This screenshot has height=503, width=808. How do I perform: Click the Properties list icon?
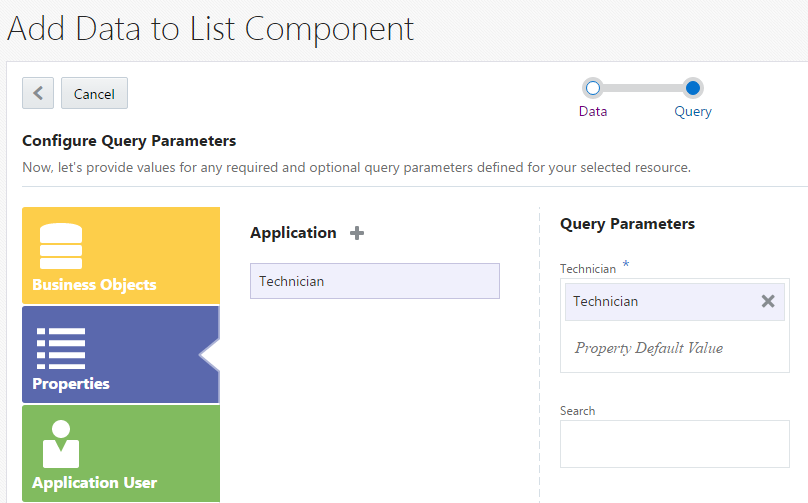point(61,348)
